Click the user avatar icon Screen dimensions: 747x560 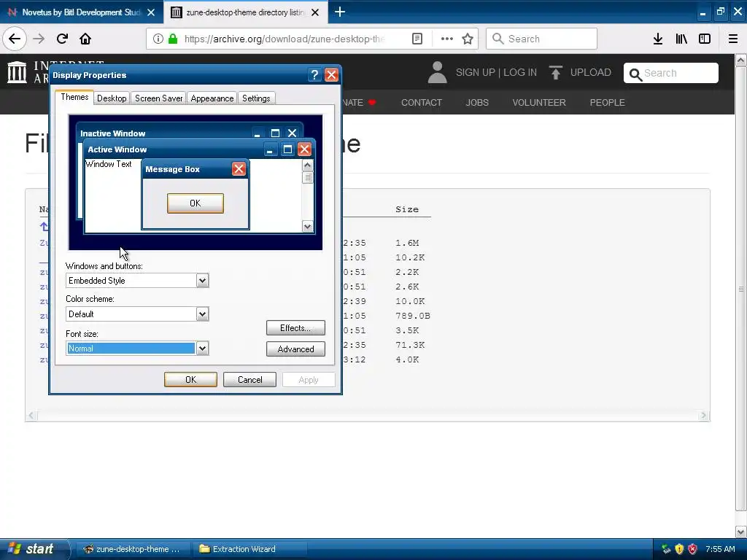pyautogui.click(x=437, y=72)
